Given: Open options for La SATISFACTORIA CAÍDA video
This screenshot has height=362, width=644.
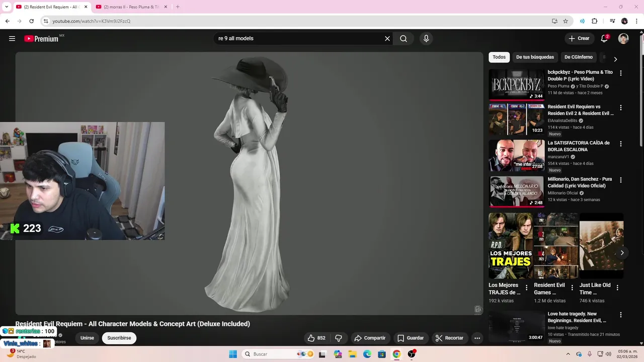Looking at the screenshot, I should pos(620,144).
